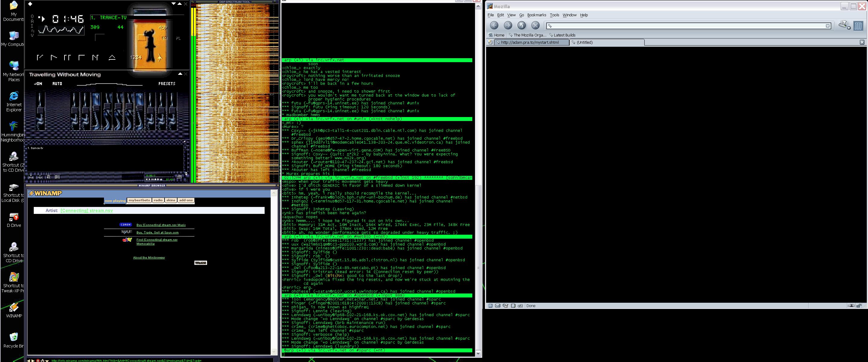The image size is (868, 362).
Task: Click the Stop button in Mozilla toolbar
Action: [536, 25]
